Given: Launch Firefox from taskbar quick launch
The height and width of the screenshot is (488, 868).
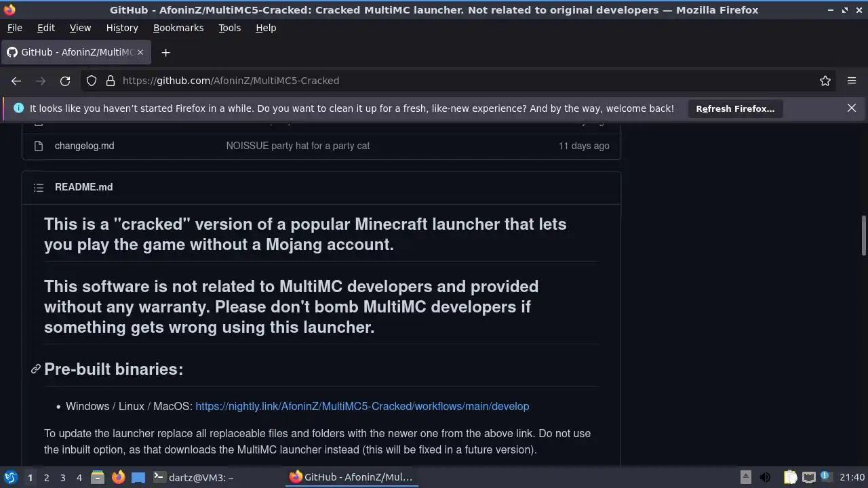Looking at the screenshot, I should pyautogui.click(x=118, y=477).
